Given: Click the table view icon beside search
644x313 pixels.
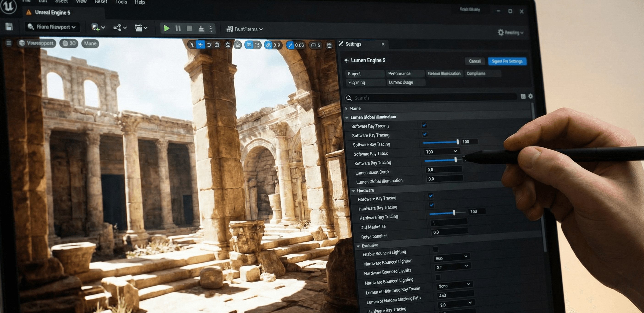Looking at the screenshot, I should [523, 96].
